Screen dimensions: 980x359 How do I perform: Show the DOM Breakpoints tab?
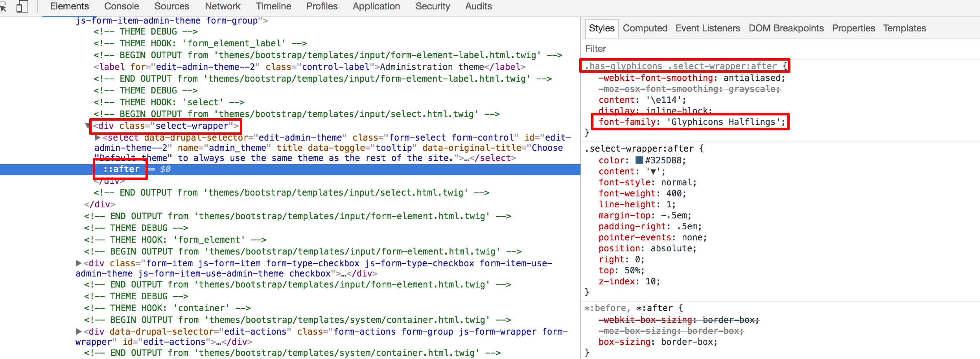point(786,29)
